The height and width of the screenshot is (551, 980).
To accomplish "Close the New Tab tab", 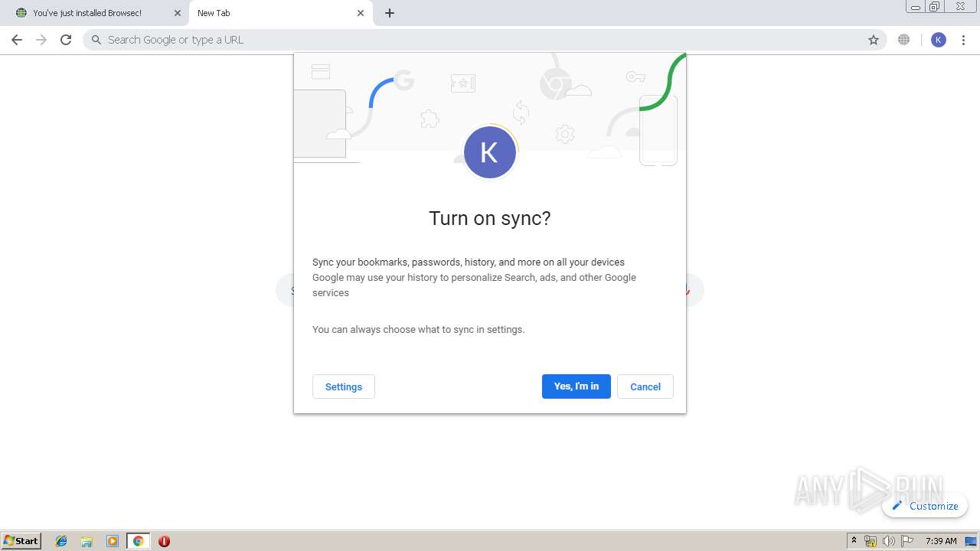I will (x=361, y=13).
